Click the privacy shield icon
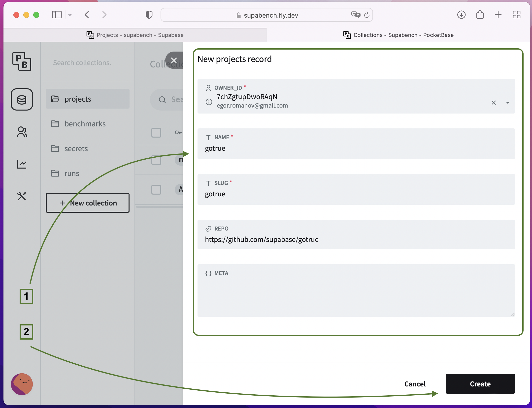The width and height of the screenshot is (532, 408). (x=149, y=15)
